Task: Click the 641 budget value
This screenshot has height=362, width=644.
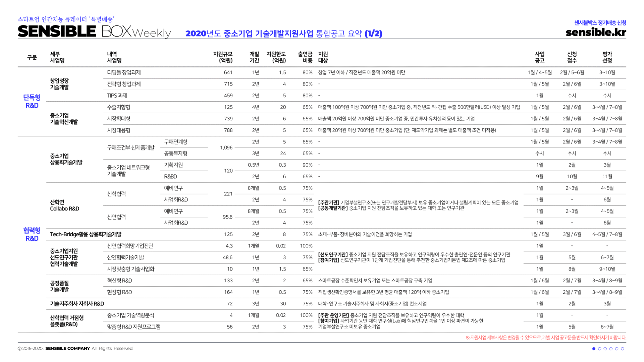Action: tap(228, 72)
